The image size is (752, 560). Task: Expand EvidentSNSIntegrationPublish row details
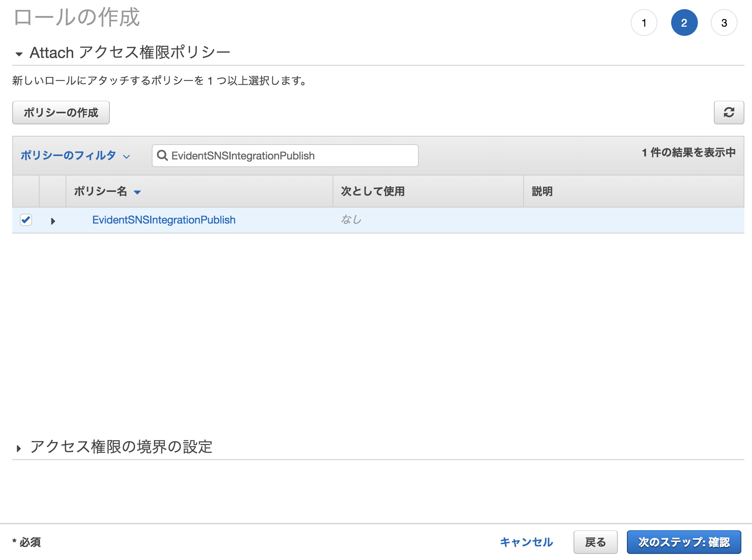point(53,220)
